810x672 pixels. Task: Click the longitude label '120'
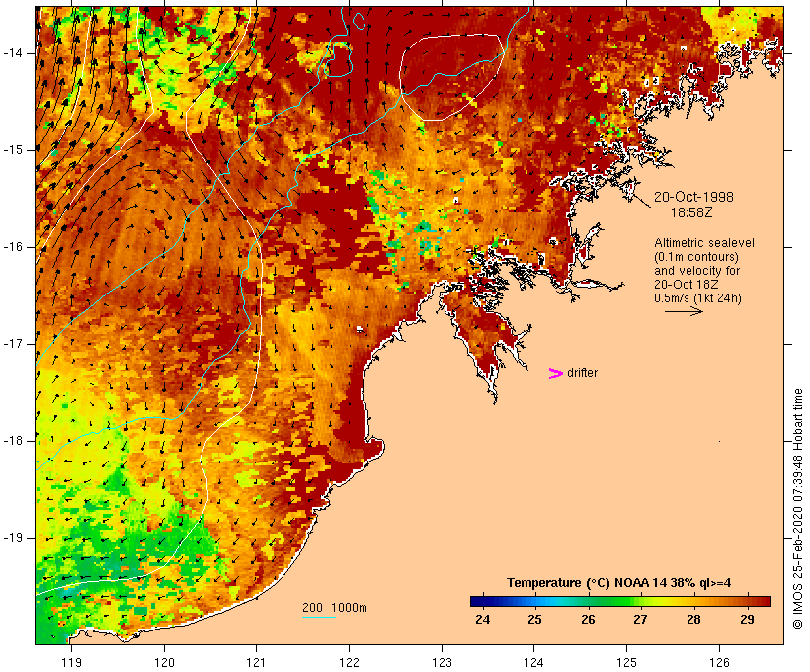click(164, 662)
